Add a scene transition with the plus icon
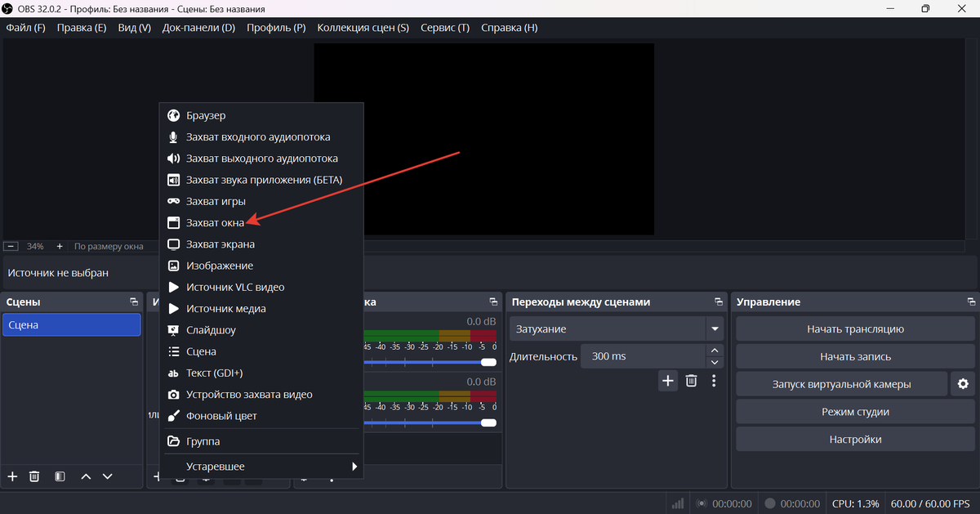The image size is (980, 514). tap(668, 381)
